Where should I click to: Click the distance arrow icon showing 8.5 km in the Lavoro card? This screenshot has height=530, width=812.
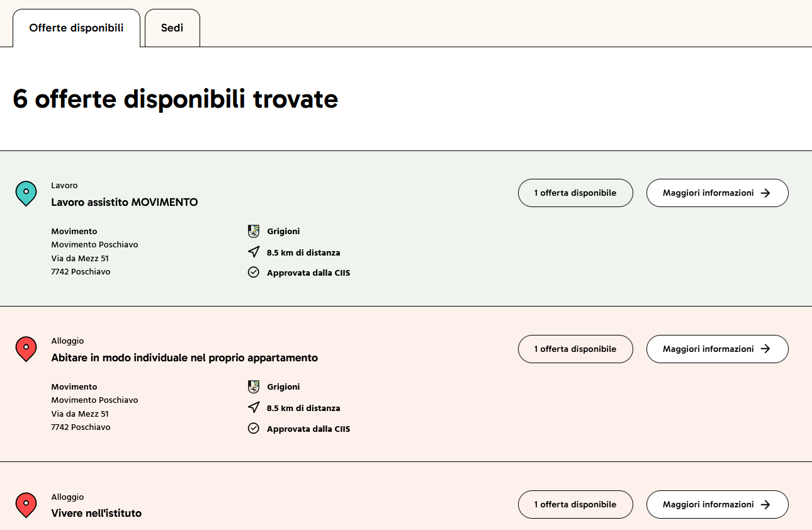(x=254, y=251)
